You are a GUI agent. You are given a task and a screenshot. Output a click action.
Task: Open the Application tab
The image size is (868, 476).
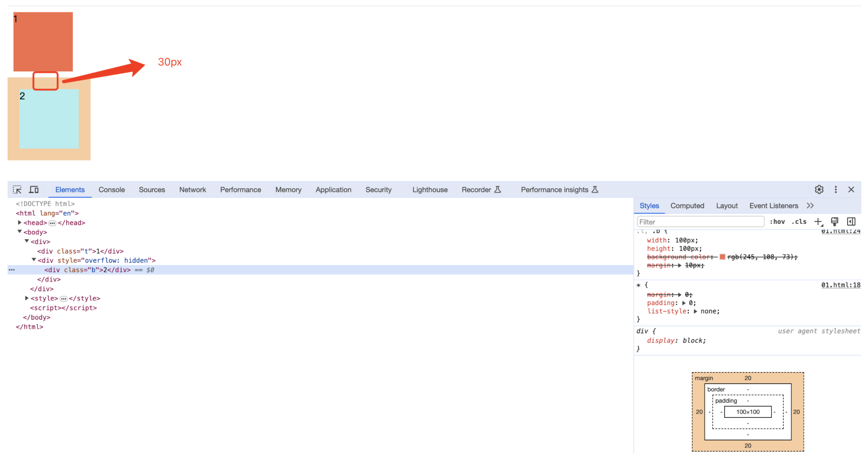[333, 190]
